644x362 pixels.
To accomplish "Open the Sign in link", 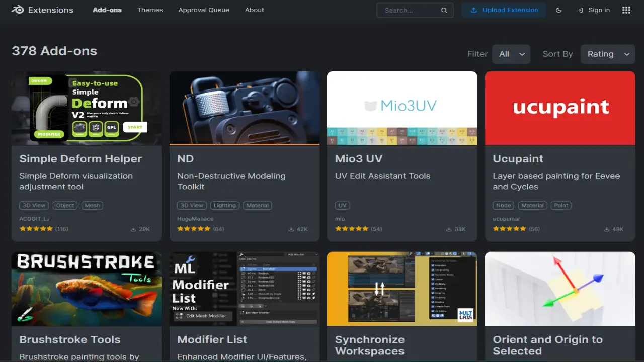I will pos(593,10).
